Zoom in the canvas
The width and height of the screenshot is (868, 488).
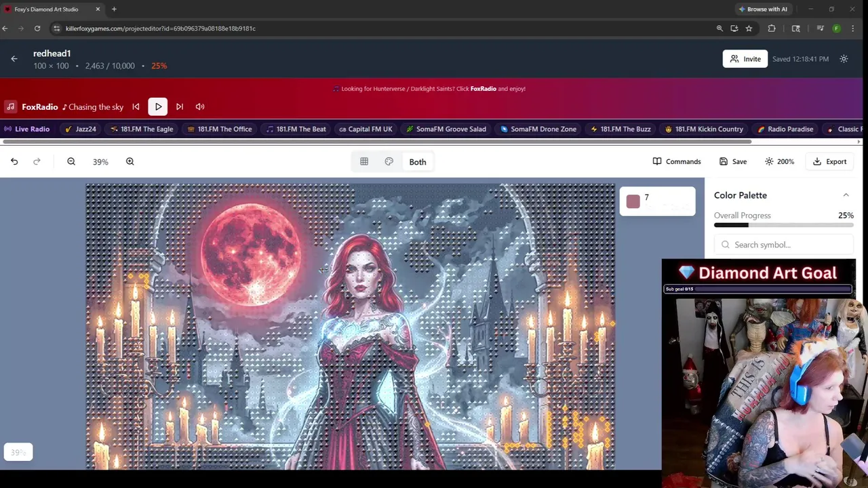click(x=130, y=161)
